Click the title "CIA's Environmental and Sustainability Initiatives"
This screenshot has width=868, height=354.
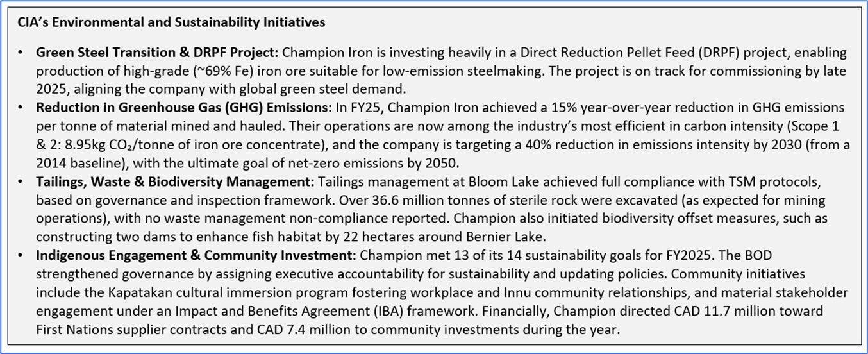171,22
